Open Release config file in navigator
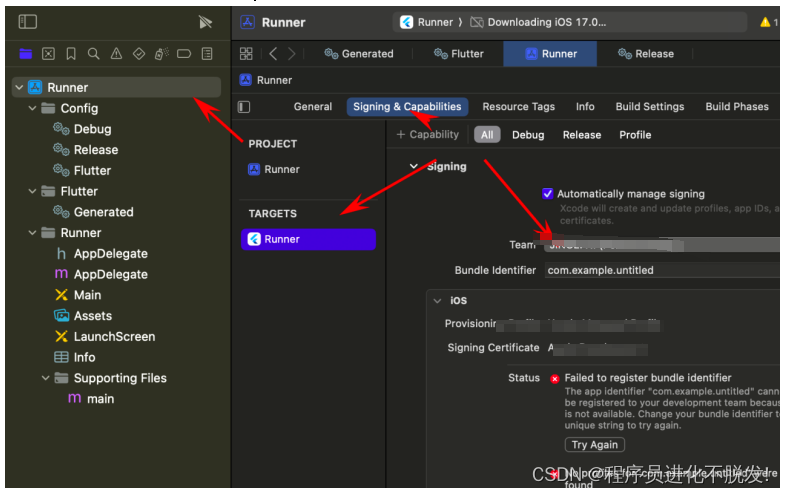Screen dimensions: 785x494 (86, 150)
